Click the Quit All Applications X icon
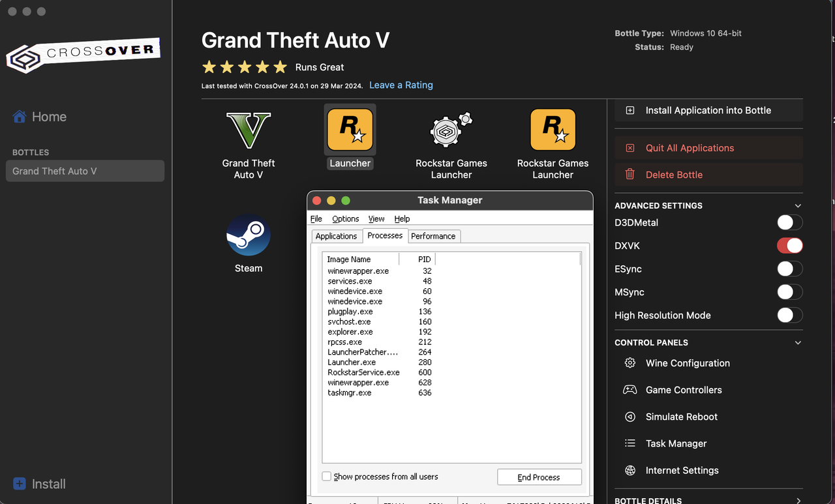Image resolution: width=835 pixels, height=504 pixels. tap(630, 148)
